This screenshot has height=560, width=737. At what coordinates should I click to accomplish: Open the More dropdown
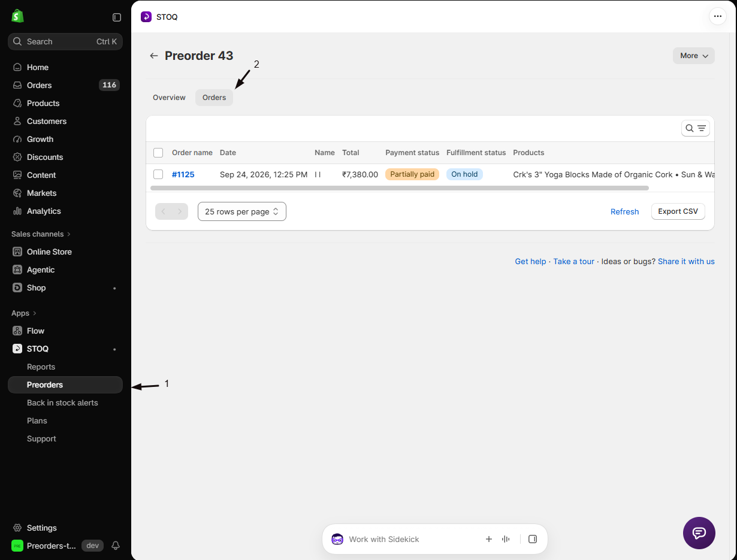[x=694, y=56]
